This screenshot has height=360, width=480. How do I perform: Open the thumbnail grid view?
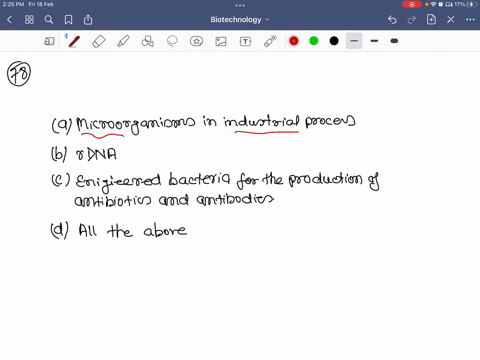(29, 20)
